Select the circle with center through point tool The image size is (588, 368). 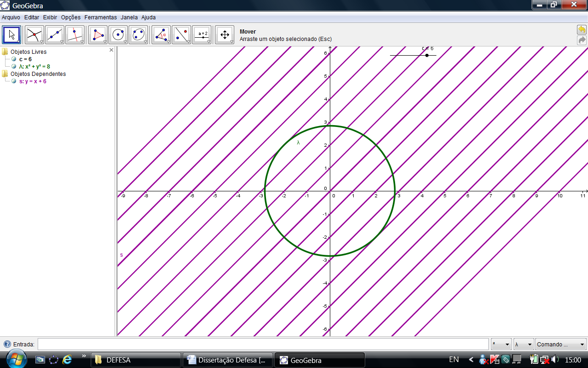[118, 34]
